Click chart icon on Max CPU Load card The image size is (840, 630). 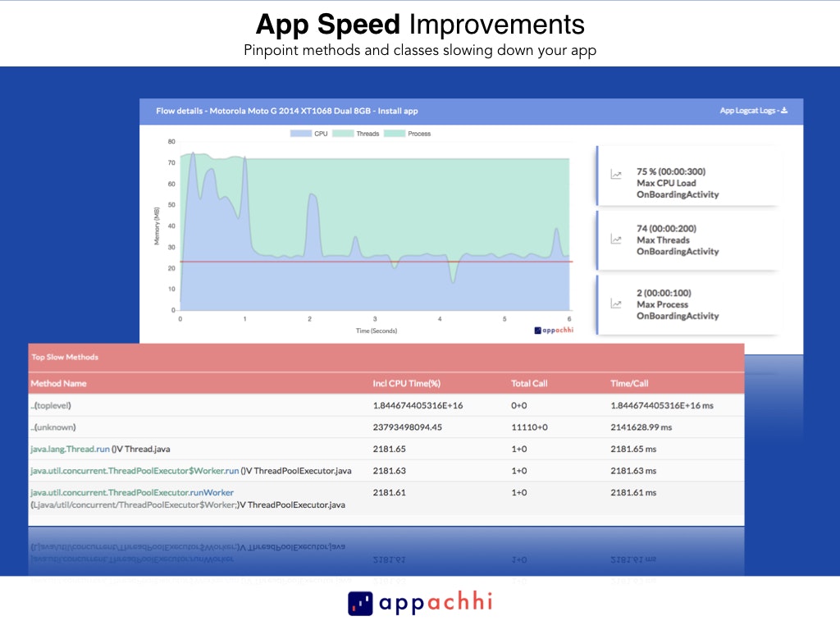616,175
